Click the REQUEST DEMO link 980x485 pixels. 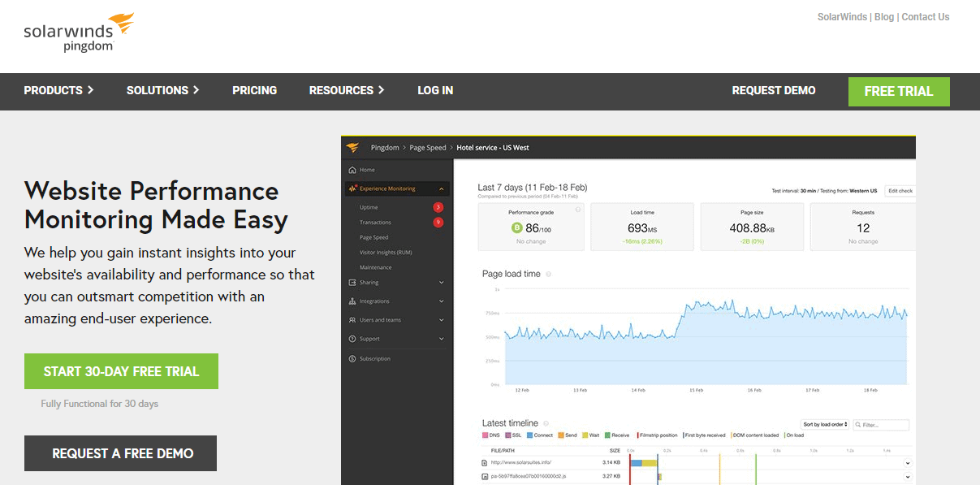click(x=774, y=90)
